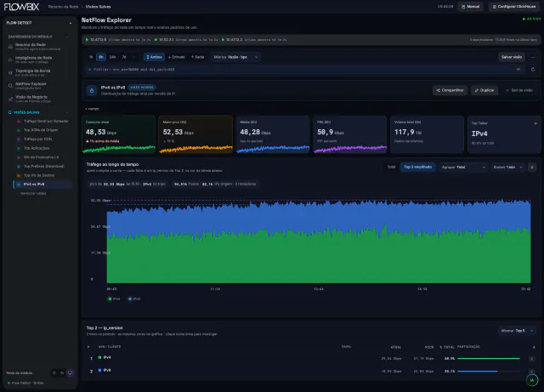
Task: Collapse the FLOW DETECT module header
Action: coord(71,23)
